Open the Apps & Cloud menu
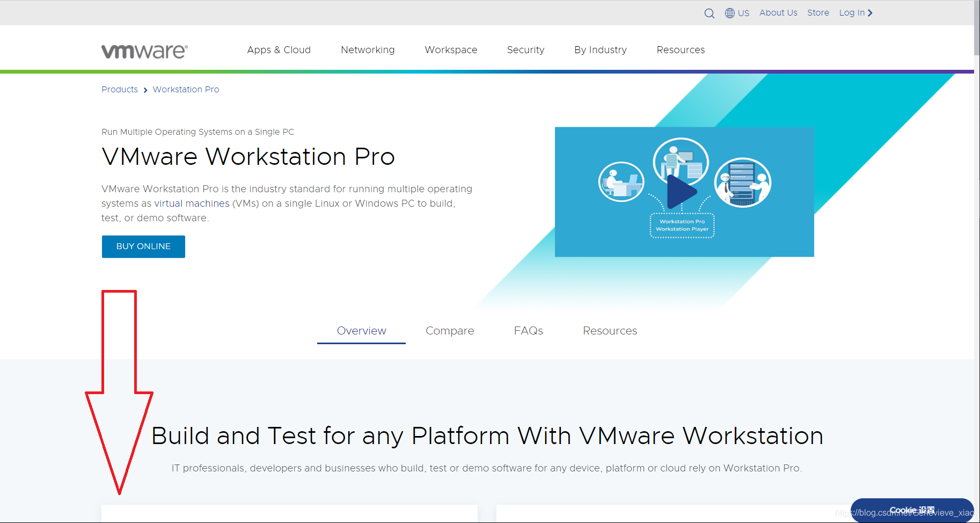The width and height of the screenshot is (980, 523). point(279,50)
